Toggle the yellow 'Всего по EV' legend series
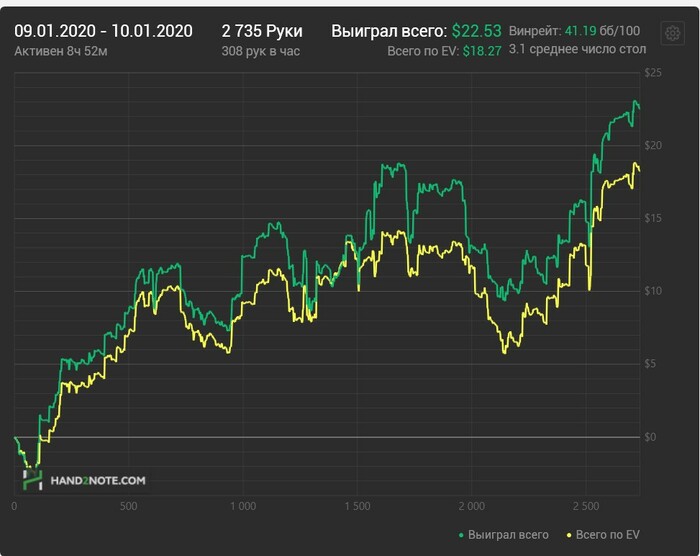This screenshot has width=700, height=556. pyautogui.click(x=603, y=535)
